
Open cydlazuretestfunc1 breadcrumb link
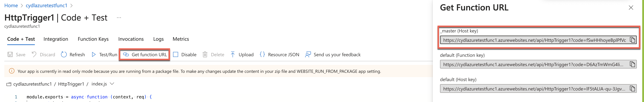[47, 5]
